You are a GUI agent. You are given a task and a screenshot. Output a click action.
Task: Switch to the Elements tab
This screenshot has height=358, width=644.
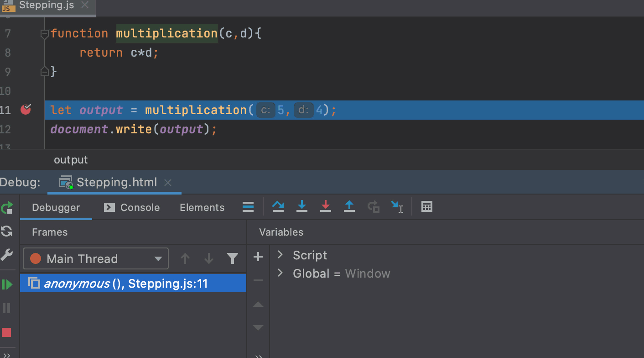[x=202, y=207]
